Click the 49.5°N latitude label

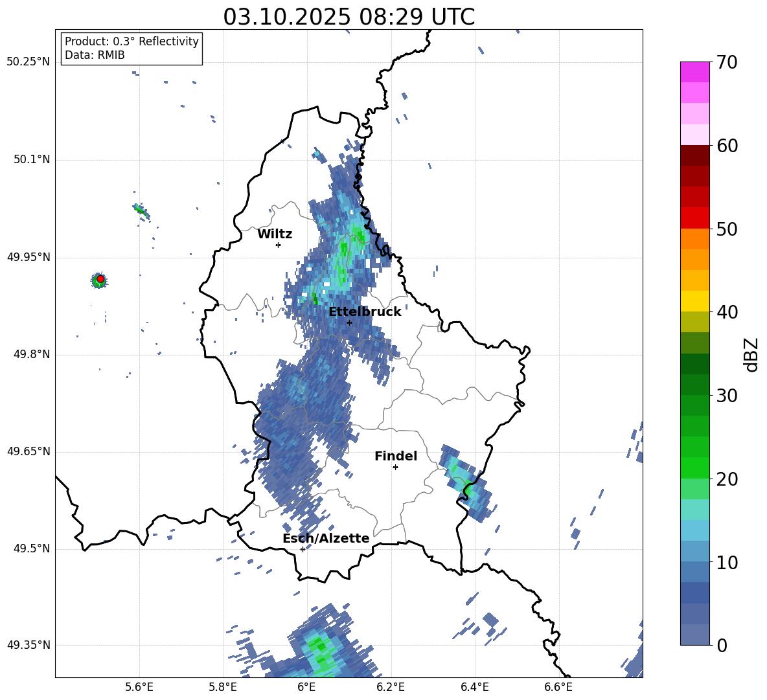click(31, 548)
